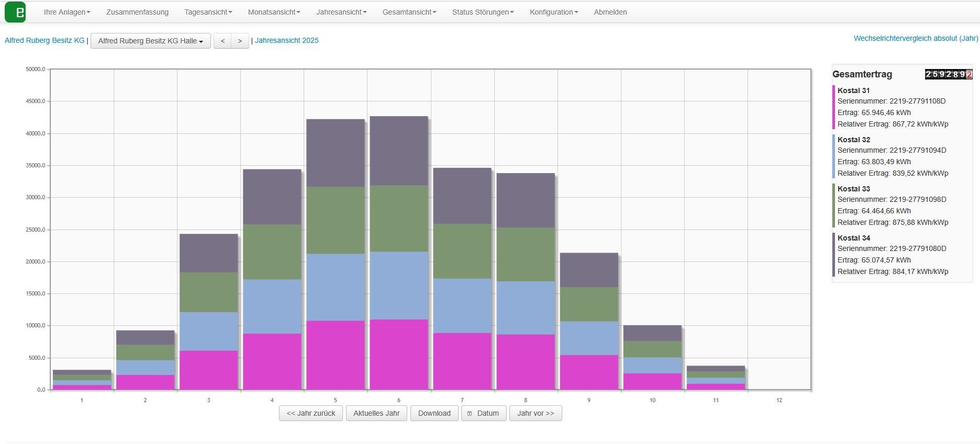Screen dimensions: 980x444
Task: Click the tallest bar for month 6
Action: (x=398, y=251)
